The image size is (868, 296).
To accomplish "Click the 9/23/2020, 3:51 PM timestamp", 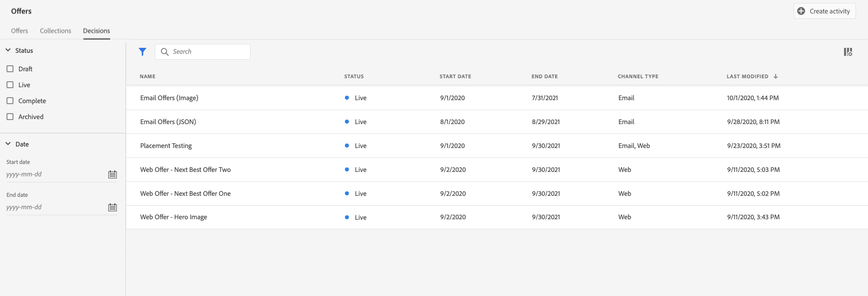I will (x=754, y=146).
